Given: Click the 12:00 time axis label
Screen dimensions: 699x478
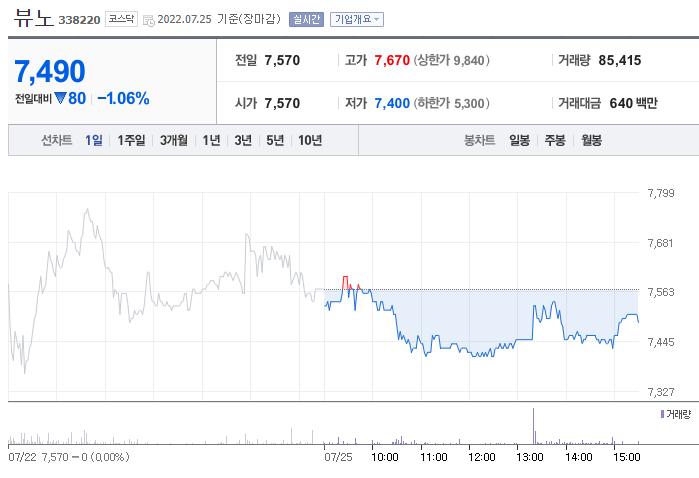Looking at the screenshot, I should (x=482, y=457).
